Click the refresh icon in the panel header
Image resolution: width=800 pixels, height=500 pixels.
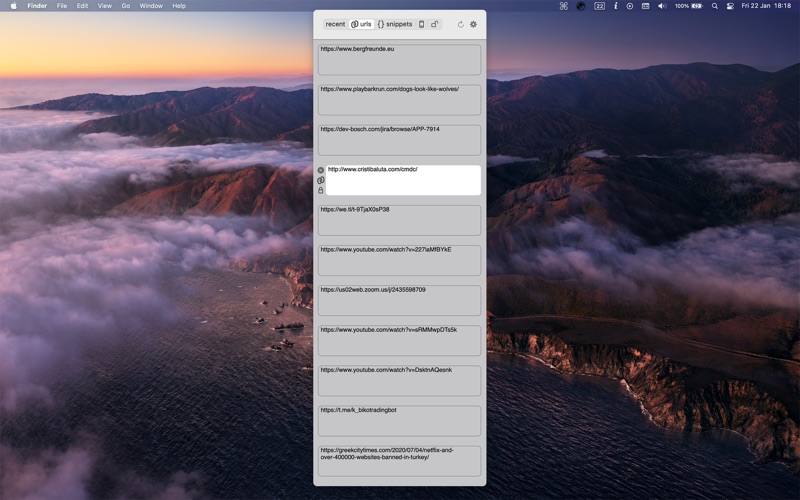[461, 24]
